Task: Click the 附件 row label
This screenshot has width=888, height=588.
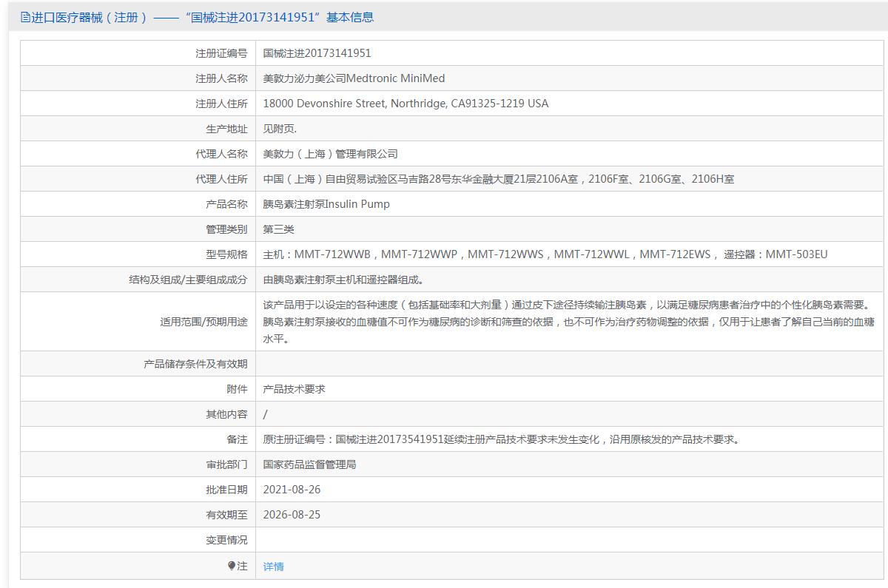Action: point(237,389)
